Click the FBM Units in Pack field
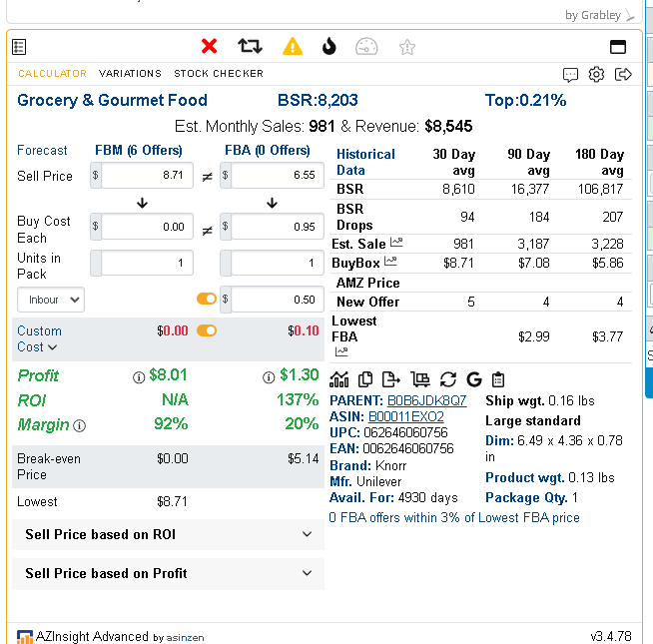 pos(147,263)
